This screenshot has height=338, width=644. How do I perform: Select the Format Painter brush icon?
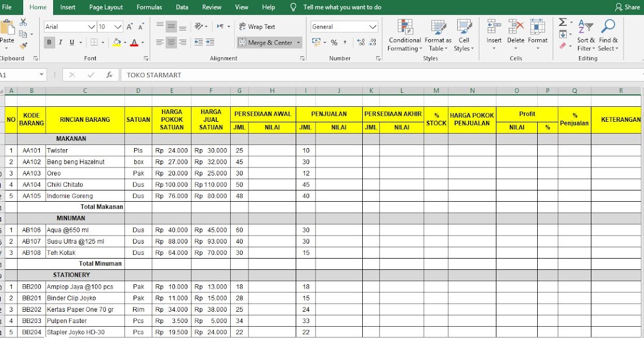23,45
